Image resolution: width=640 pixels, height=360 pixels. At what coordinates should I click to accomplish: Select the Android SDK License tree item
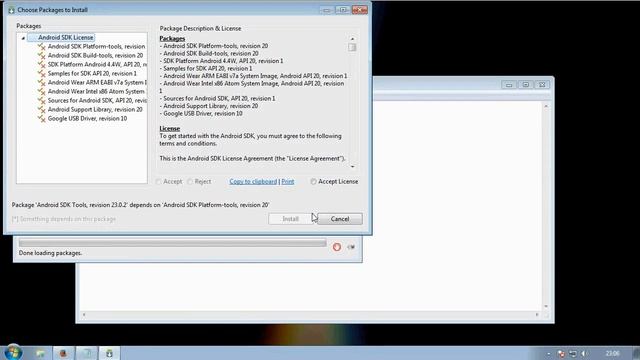pyautogui.click(x=62, y=38)
